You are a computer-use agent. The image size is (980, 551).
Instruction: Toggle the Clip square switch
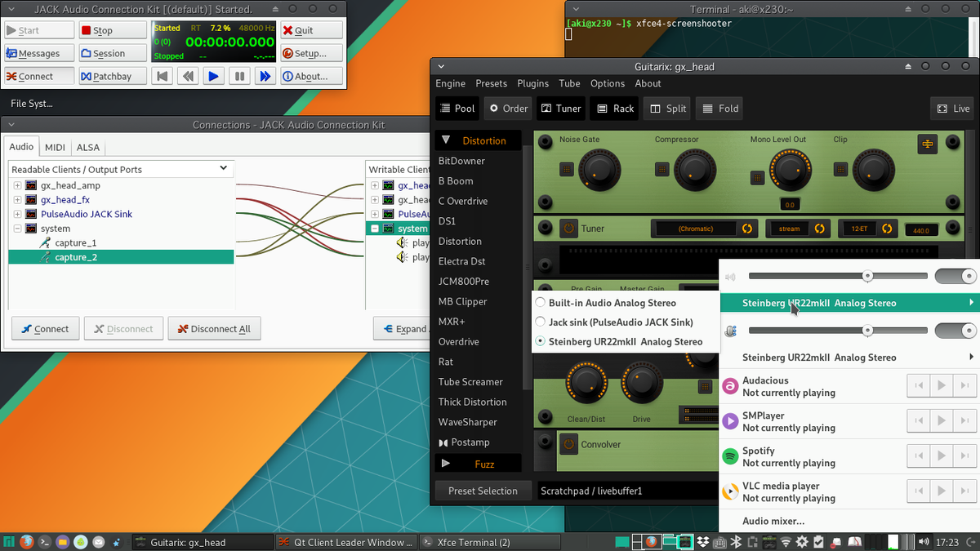[x=840, y=169]
